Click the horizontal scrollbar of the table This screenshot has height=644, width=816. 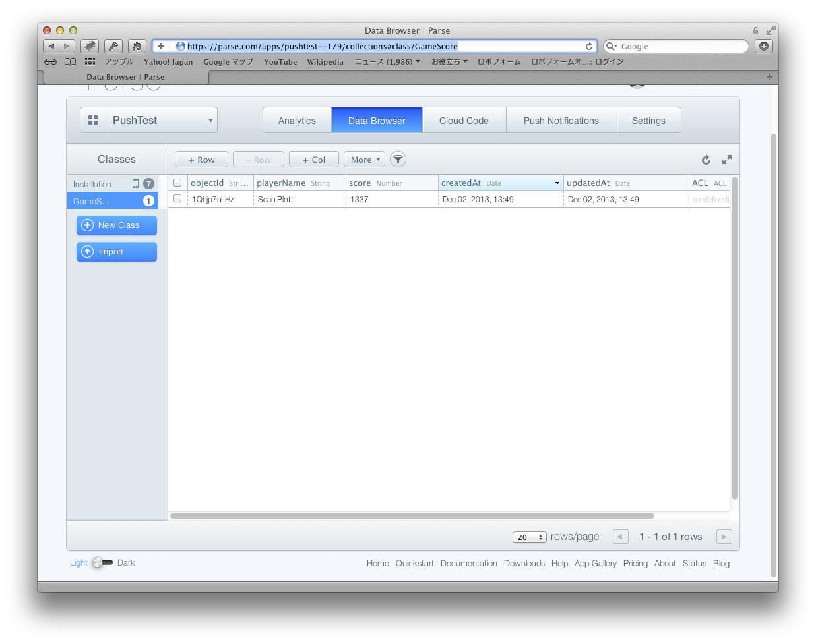point(412,516)
